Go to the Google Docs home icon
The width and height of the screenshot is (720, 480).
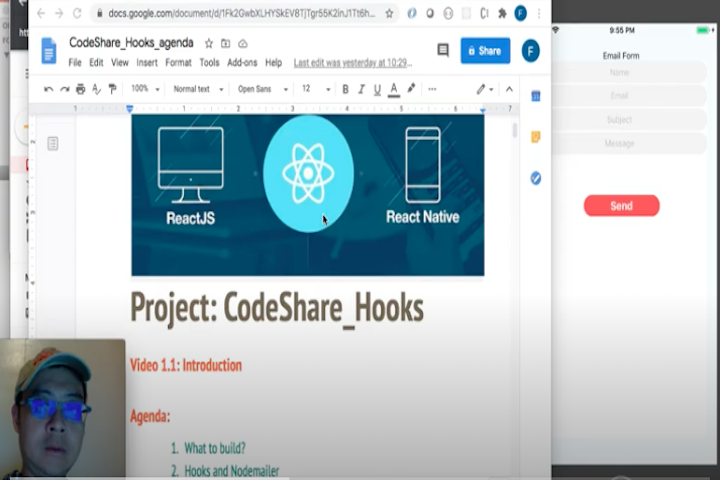[49, 51]
